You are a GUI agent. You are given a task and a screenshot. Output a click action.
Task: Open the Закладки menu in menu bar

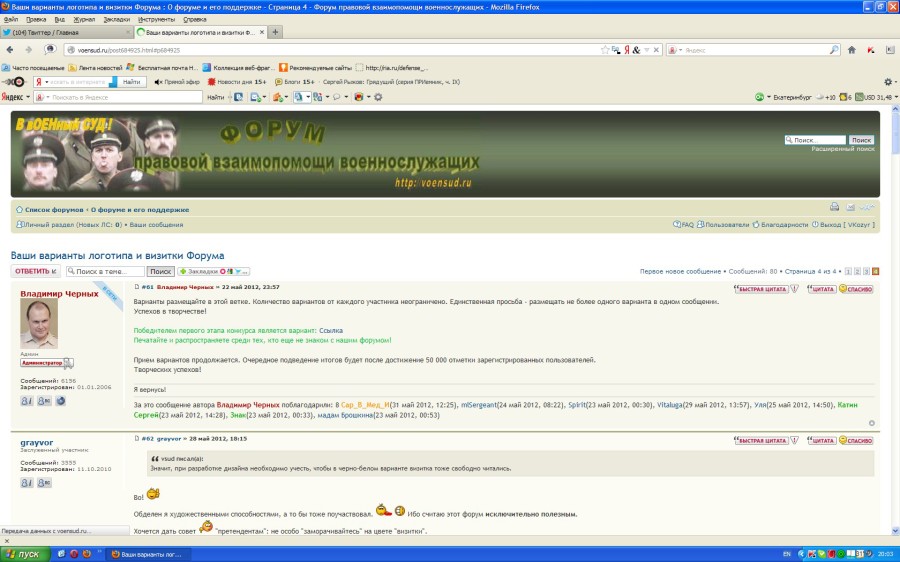point(116,19)
